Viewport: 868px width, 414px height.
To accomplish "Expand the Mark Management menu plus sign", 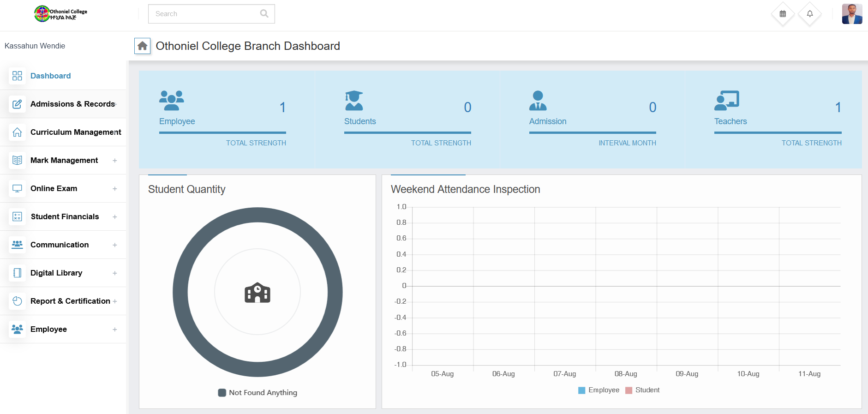I will [x=114, y=161].
